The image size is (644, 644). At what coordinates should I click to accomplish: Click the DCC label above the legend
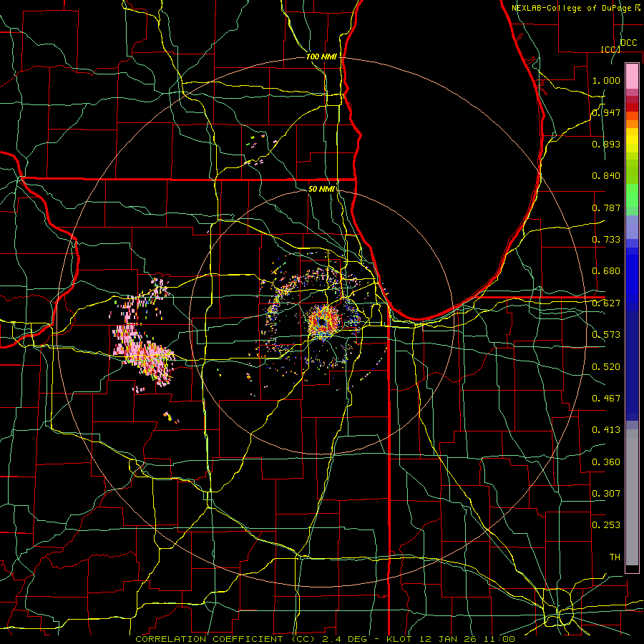pos(628,43)
